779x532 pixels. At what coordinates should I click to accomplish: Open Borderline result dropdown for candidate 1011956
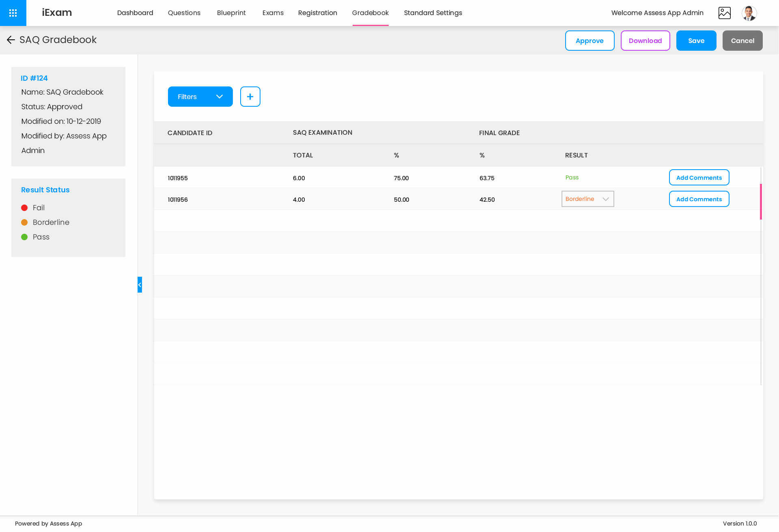click(x=587, y=199)
